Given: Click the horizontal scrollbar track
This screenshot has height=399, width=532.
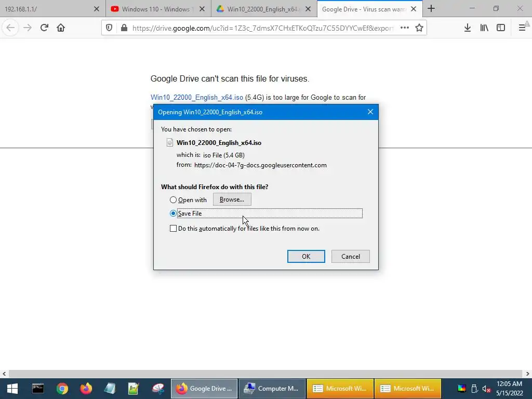Looking at the screenshot, I should click(265, 374).
